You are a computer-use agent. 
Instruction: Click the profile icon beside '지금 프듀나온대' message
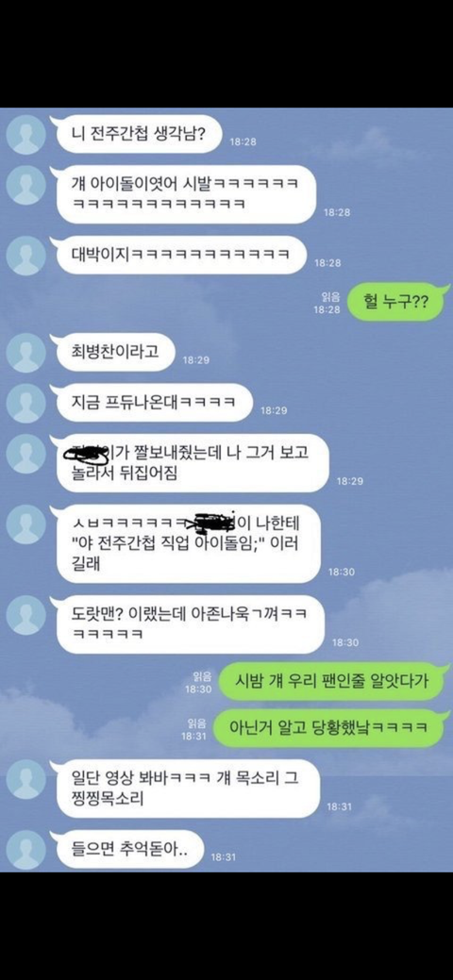point(25,404)
